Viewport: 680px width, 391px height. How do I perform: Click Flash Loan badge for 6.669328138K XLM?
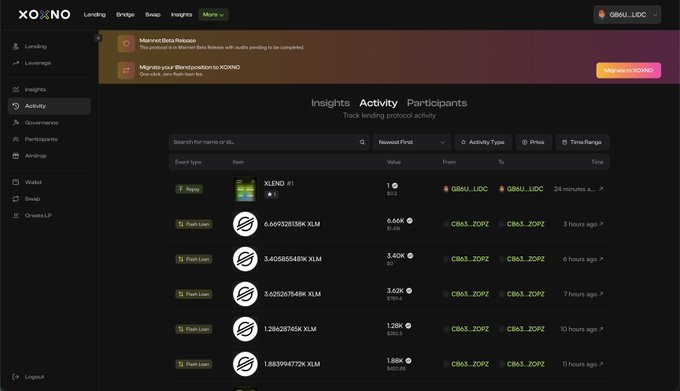(193, 224)
